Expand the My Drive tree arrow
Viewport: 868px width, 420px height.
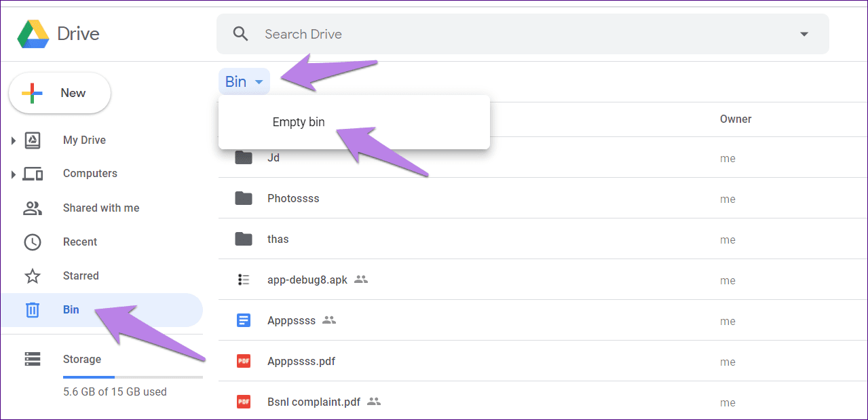tap(13, 140)
